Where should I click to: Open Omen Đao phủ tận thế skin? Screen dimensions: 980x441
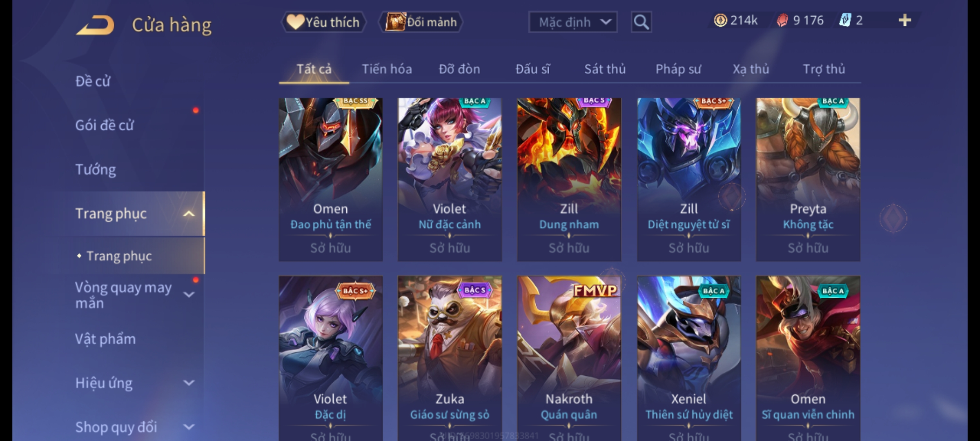click(331, 179)
